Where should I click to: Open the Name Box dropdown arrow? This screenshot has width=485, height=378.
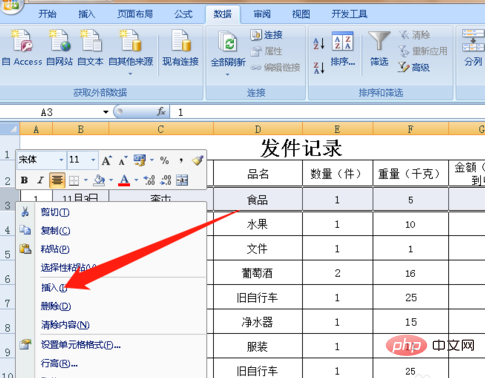[106, 112]
